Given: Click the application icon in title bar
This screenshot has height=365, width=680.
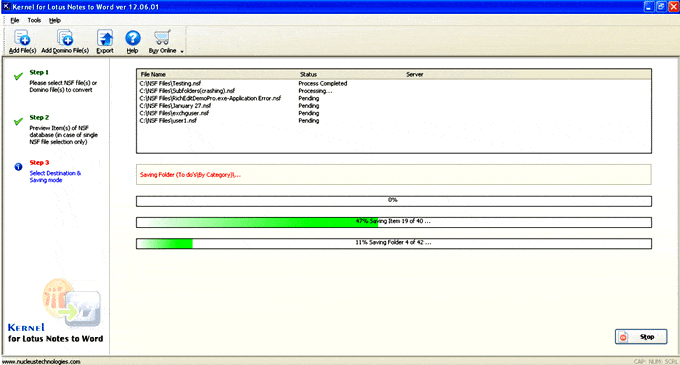Looking at the screenshot, I should (x=7, y=7).
